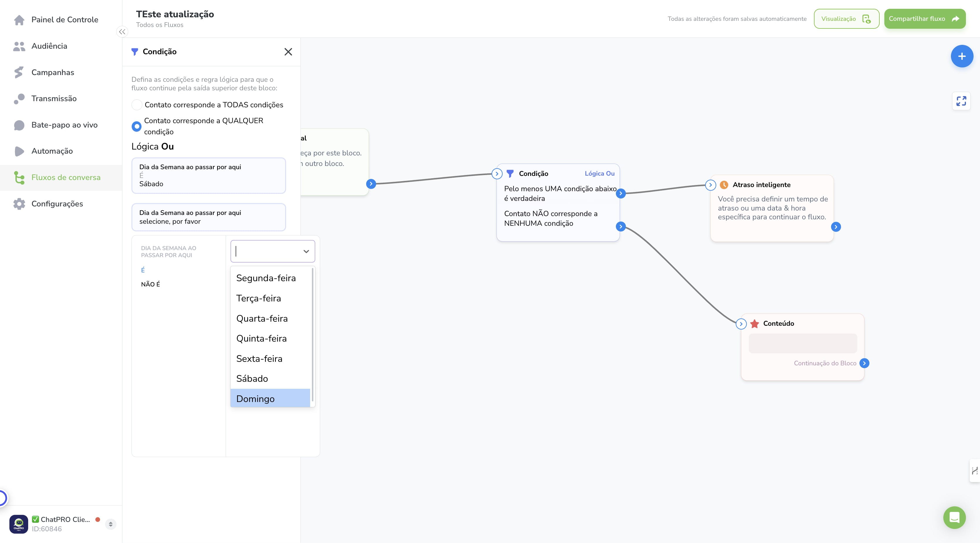980x543 pixels.
Task: Open Painel de Controle home icon
Action: (x=19, y=20)
